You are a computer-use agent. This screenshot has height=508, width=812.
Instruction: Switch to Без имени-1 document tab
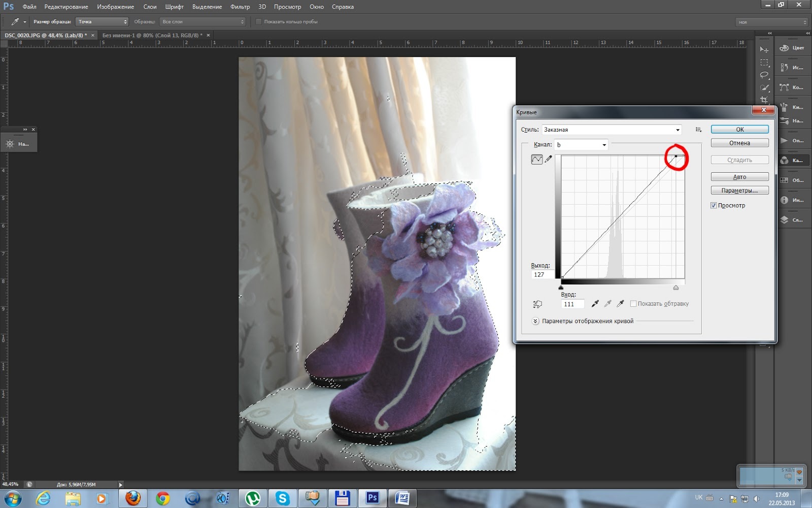tap(152, 35)
